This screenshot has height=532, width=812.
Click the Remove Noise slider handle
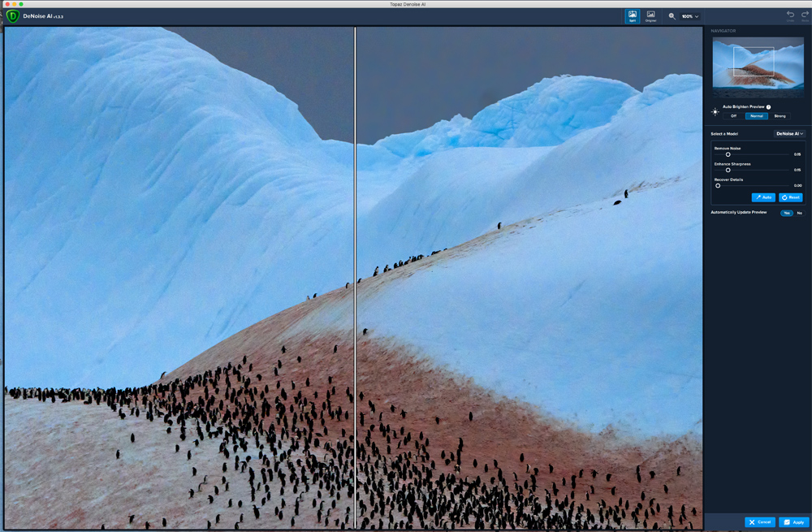coord(728,154)
